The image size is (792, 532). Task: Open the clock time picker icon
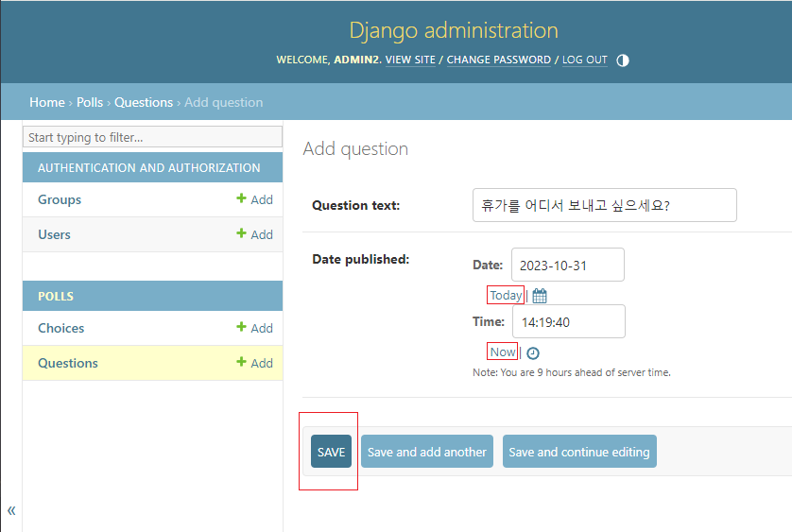pyautogui.click(x=533, y=353)
